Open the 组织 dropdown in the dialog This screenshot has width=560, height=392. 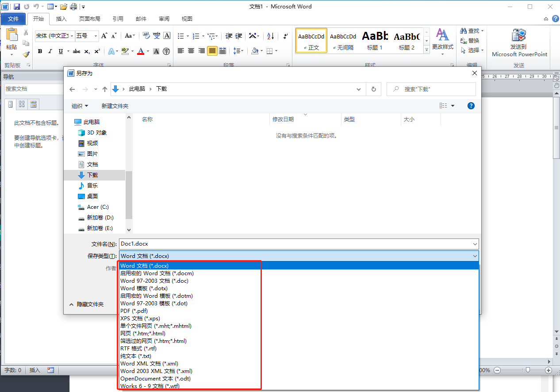[x=80, y=106]
